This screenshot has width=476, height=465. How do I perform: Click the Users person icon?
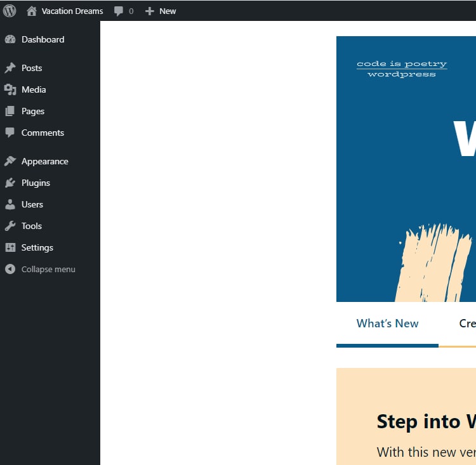10,204
